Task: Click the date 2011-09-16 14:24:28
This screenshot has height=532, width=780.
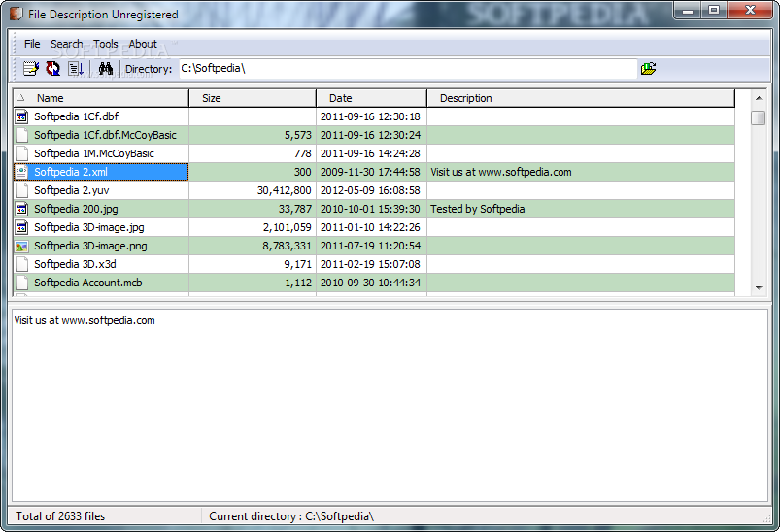Action: pos(370,153)
